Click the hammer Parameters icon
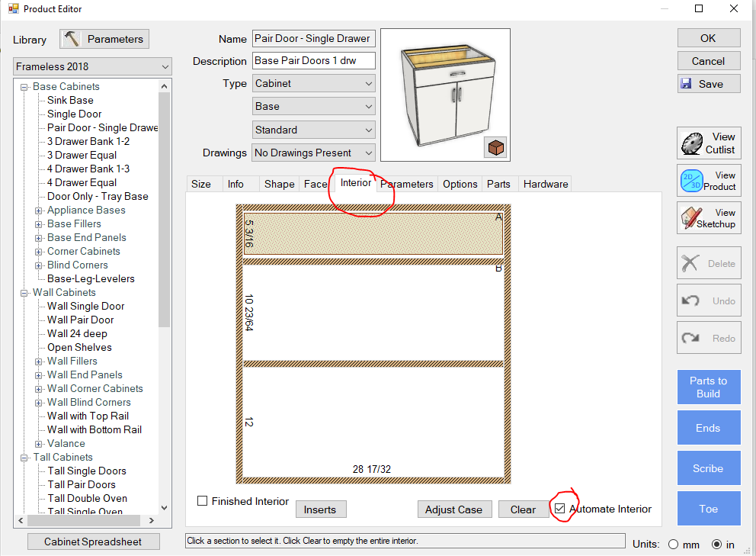756x556 pixels. click(x=71, y=39)
